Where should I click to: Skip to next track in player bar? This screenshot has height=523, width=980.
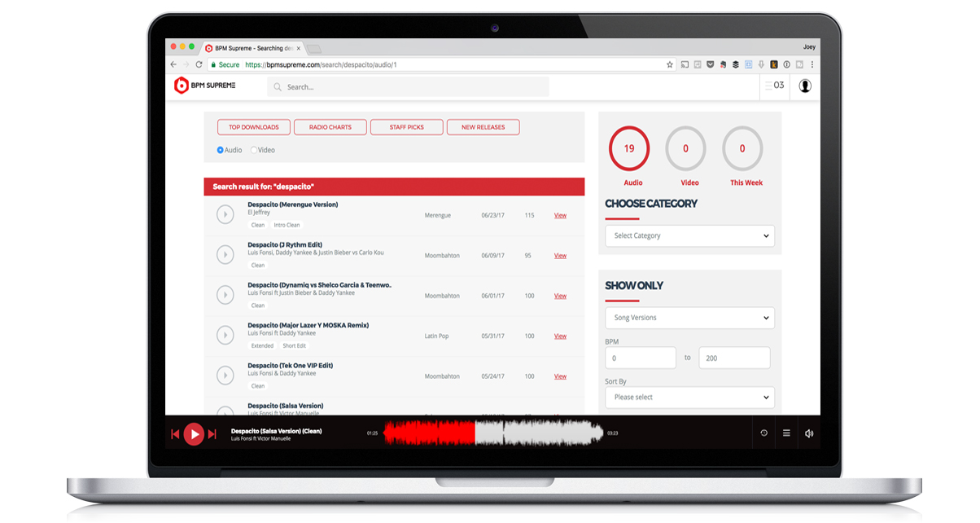click(x=212, y=434)
